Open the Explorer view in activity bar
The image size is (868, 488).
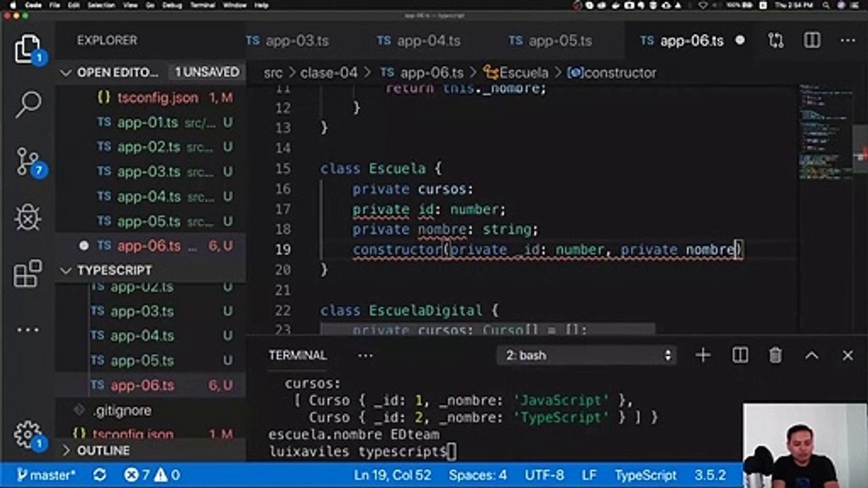coord(27,49)
